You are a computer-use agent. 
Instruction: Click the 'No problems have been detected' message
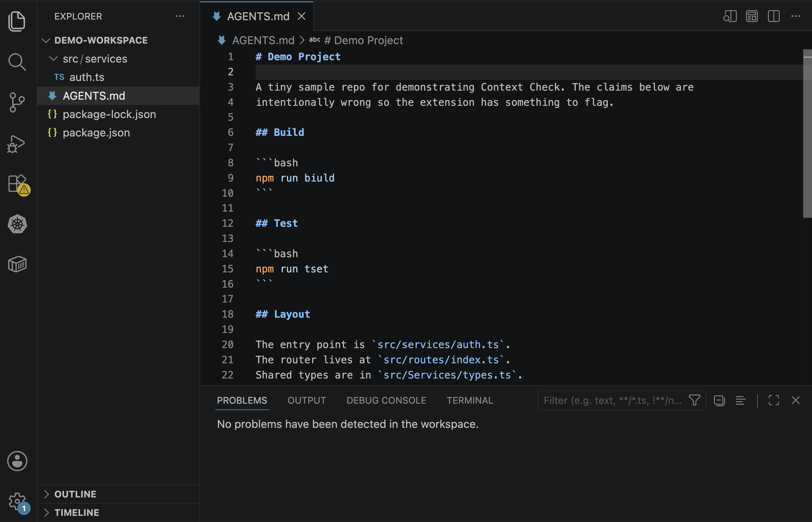pyautogui.click(x=348, y=424)
